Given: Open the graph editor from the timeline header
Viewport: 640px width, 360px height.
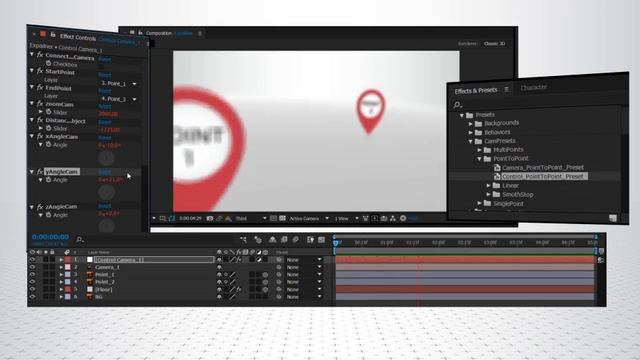Looking at the screenshot, I should (x=322, y=240).
